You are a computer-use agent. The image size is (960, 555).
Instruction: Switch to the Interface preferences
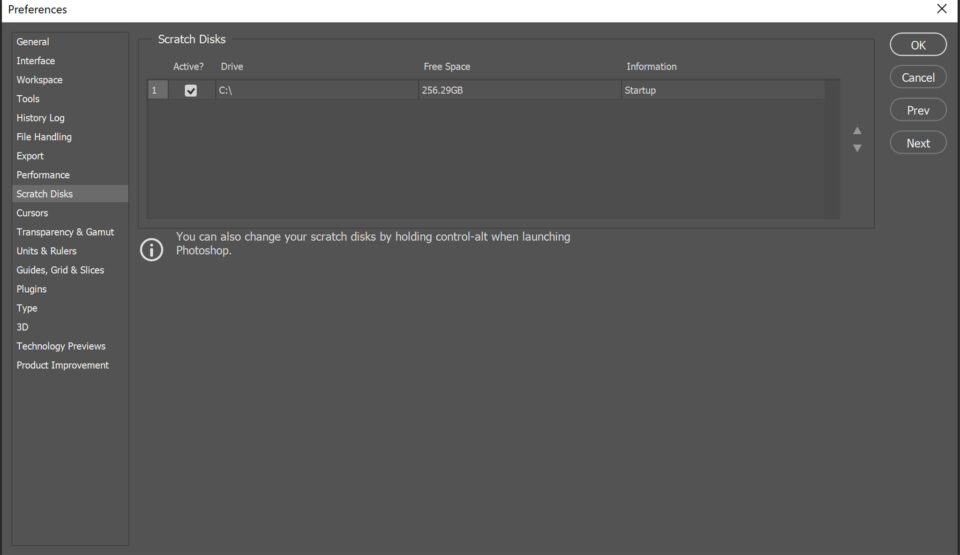coord(36,61)
